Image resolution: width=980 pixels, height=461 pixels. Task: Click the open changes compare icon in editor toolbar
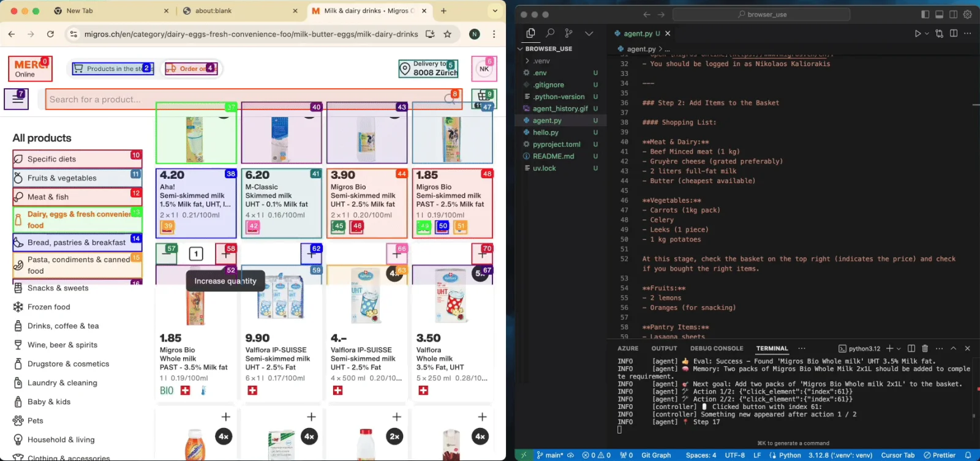(939, 33)
